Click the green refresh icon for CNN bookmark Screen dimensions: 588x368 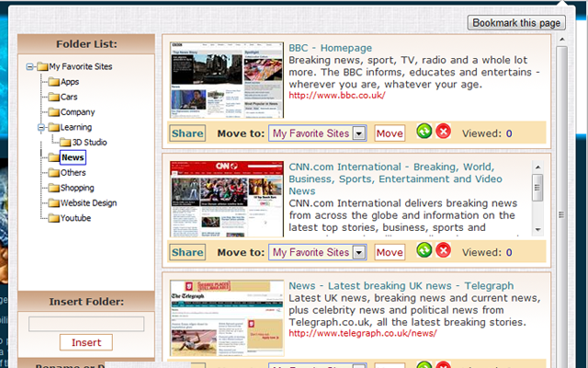pyautogui.click(x=424, y=250)
